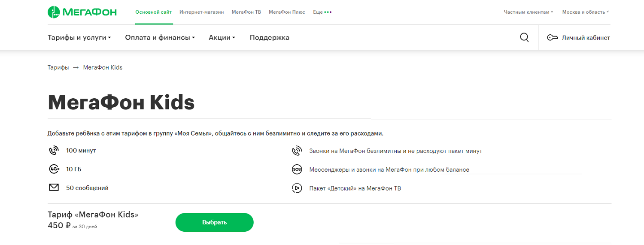Open the Еще menu item
644x245 pixels.
[x=318, y=12]
